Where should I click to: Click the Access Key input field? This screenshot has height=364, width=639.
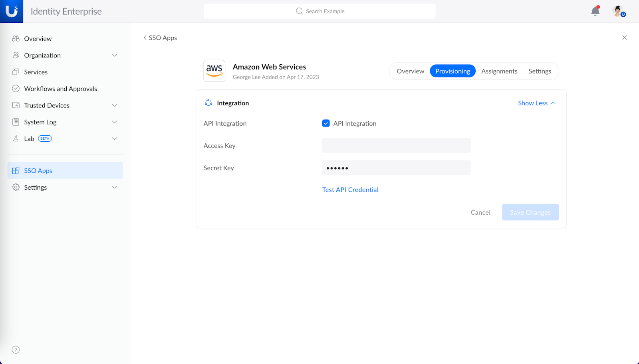click(396, 145)
